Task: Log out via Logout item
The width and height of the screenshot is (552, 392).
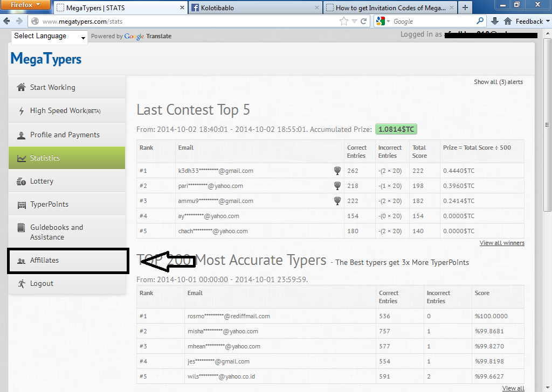Action: (x=67, y=283)
